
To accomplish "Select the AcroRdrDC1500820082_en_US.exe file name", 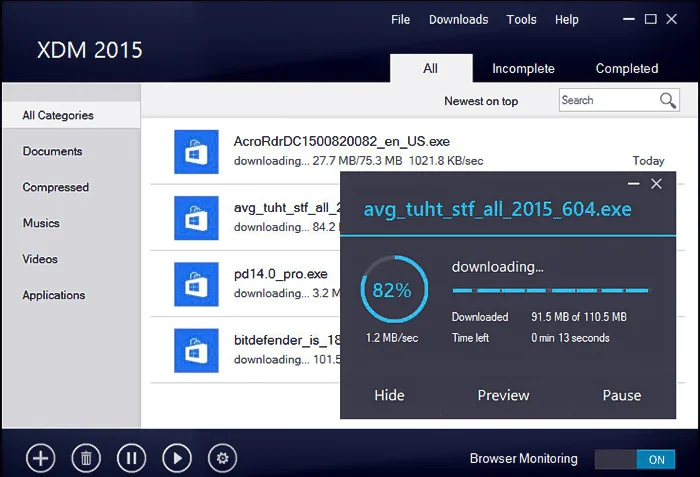I will tap(342, 142).
